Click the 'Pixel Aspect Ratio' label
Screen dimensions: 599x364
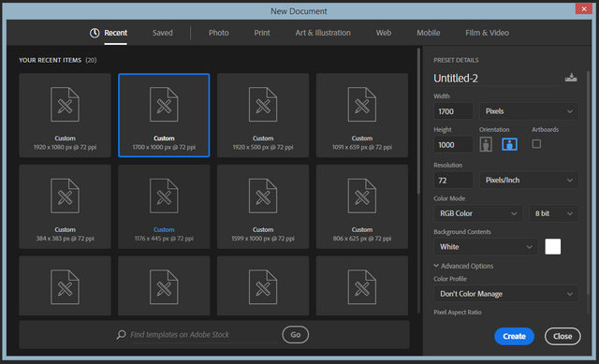(x=458, y=312)
